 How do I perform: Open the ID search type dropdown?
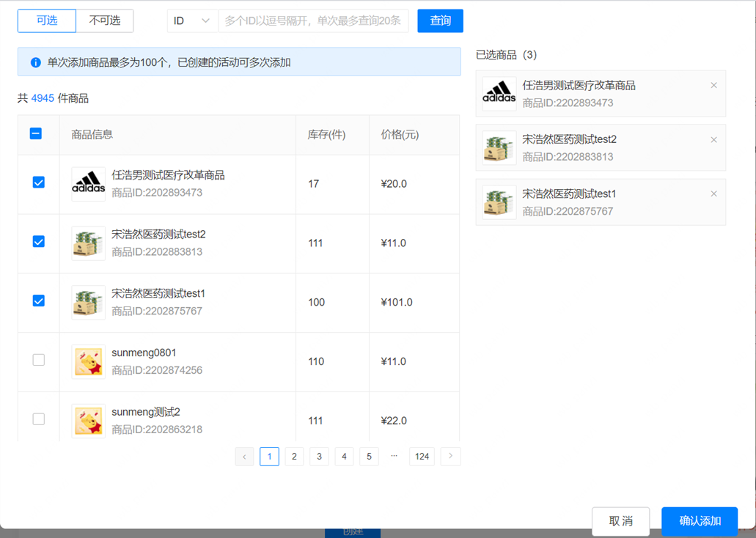[192, 21]
